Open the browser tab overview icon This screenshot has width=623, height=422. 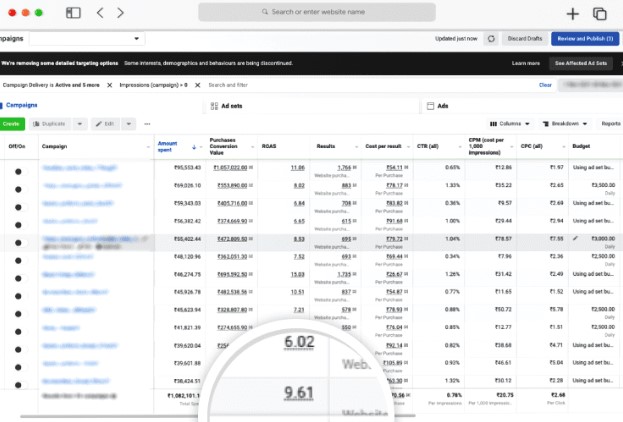tap(600, 13)
